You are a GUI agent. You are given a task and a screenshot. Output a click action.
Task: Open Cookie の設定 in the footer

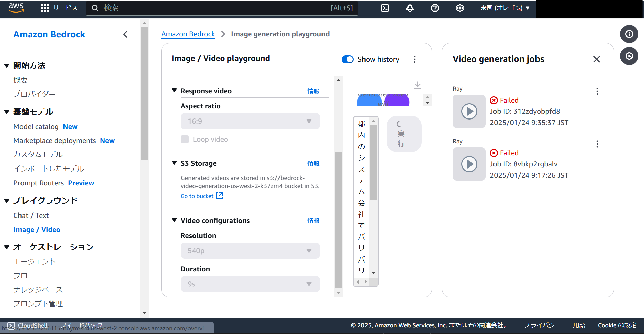coord(617,325)
